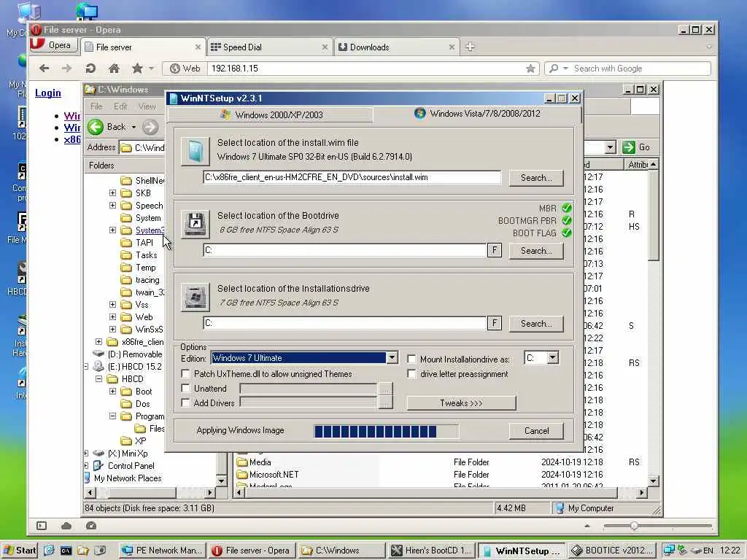747x560 pixels.
Task: Expand the WinSxS folder node
Action: coord(112,329)
